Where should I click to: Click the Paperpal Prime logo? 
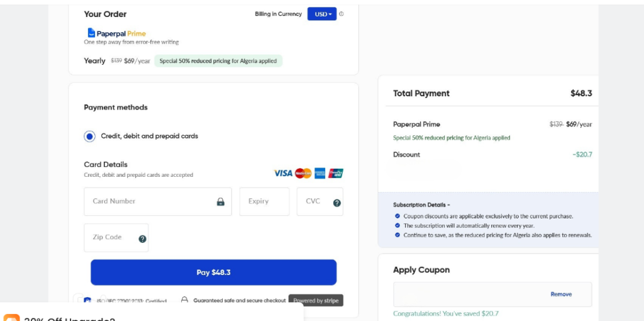116,33
